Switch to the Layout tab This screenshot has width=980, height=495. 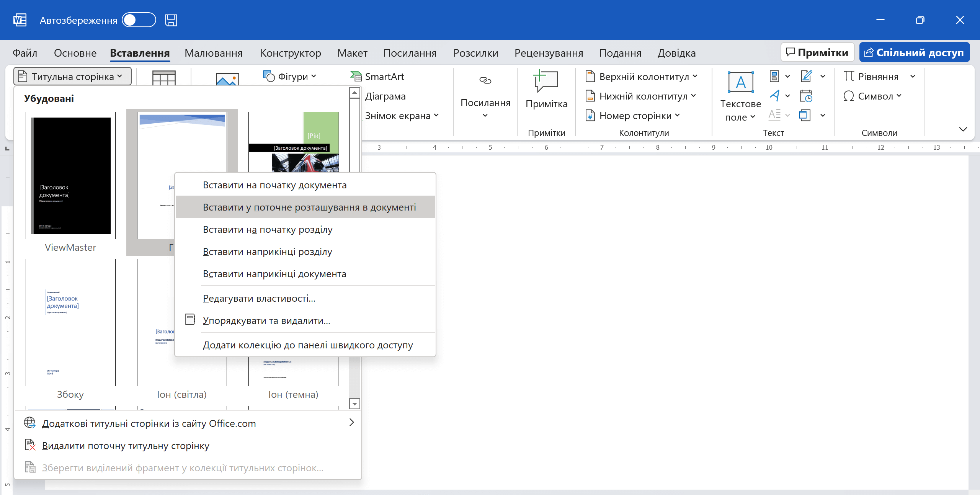(x=352, y=53)
